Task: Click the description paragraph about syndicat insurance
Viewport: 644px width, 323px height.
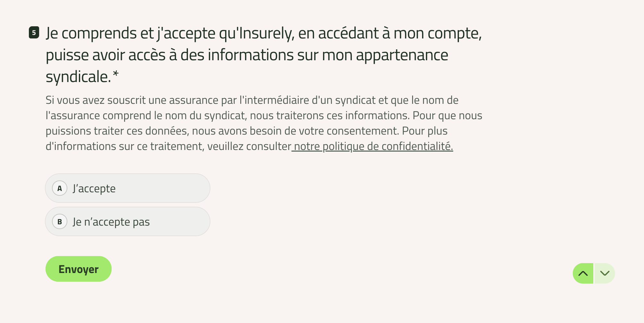Action: [264, 123]
